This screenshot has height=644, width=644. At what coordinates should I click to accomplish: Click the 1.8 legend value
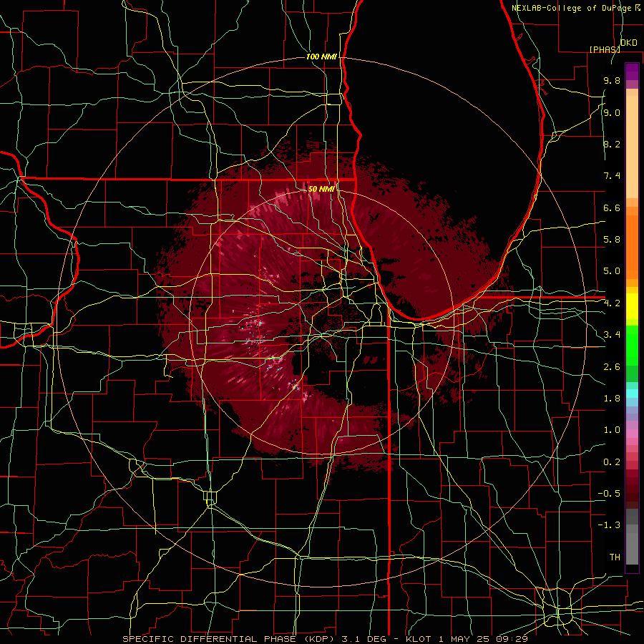[x=612, y=399]
